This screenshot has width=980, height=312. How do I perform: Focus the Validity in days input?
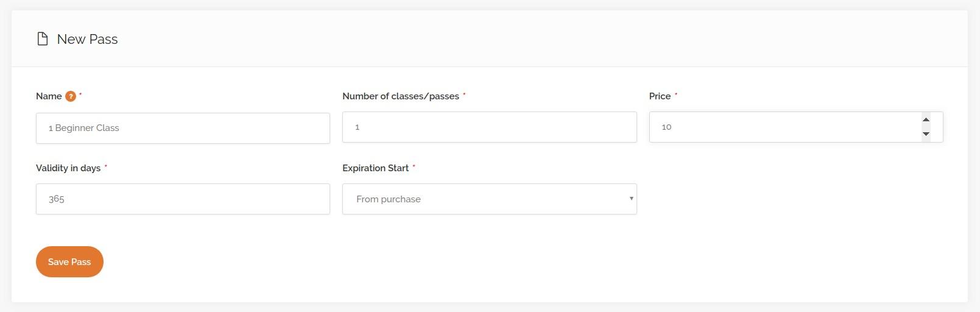pos(183,199)
